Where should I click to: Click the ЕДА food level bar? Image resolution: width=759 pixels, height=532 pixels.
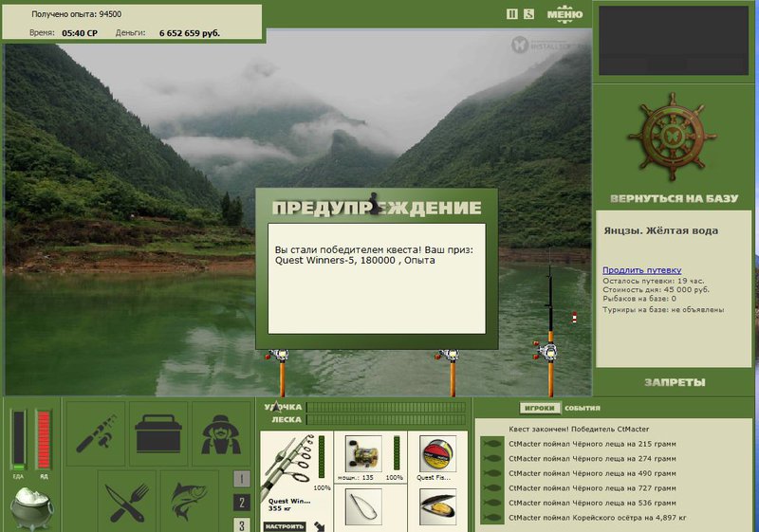(18, 440)
